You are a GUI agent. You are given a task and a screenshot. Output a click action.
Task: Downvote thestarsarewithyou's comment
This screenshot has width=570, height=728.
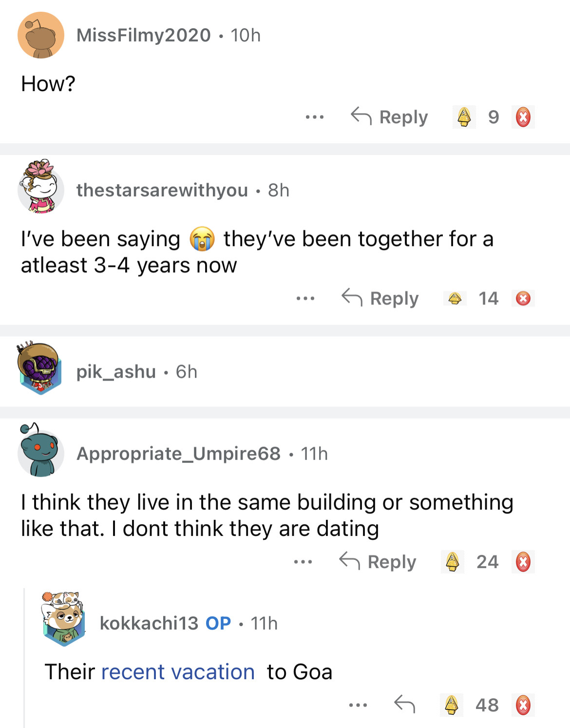tap(523, 298)
